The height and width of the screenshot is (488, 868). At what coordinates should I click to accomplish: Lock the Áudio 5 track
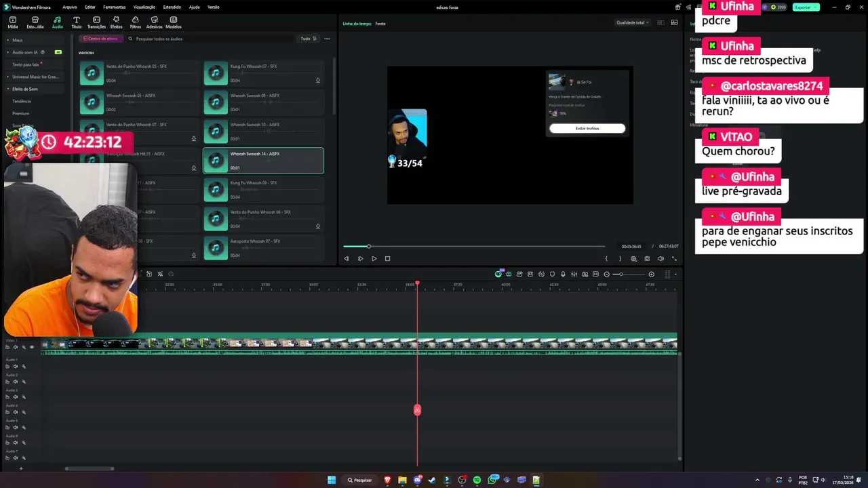(7, 427)
